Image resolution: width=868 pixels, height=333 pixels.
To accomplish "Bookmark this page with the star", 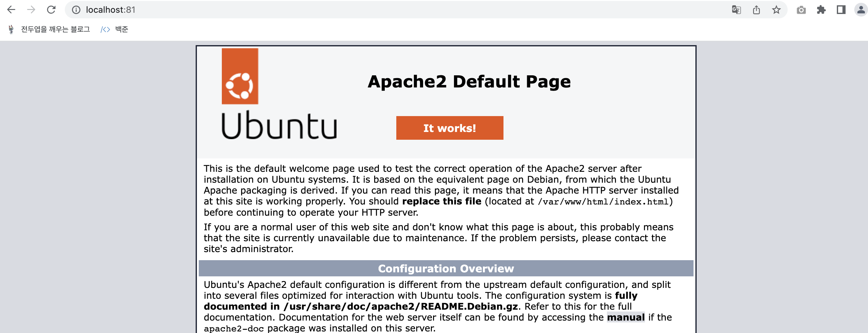I will pos(776,10).
